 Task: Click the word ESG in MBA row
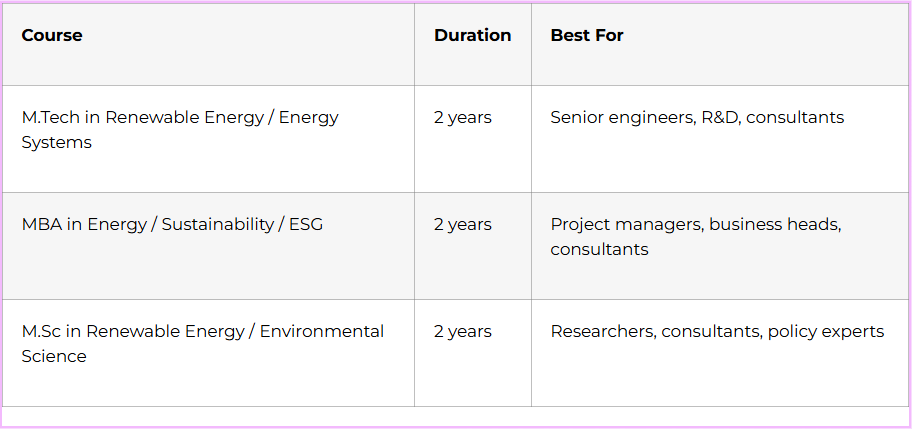tap(305, 224)
